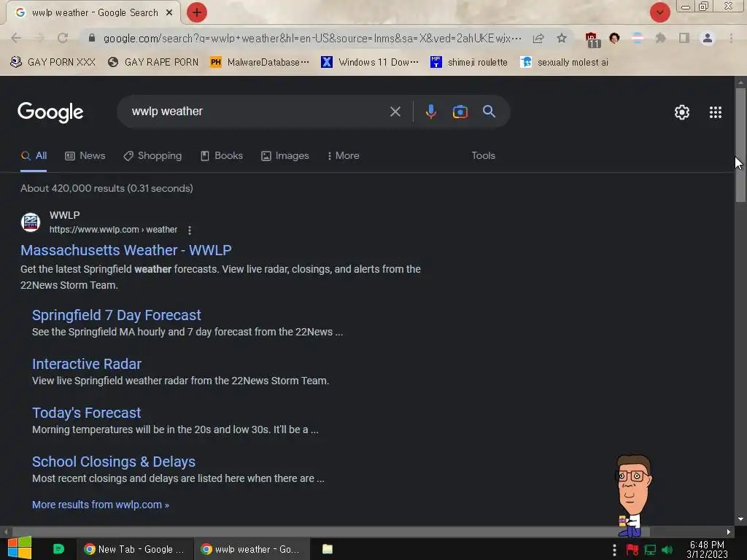
Task: Open Google quick settings gear
Action: click(x=682, y=112)
